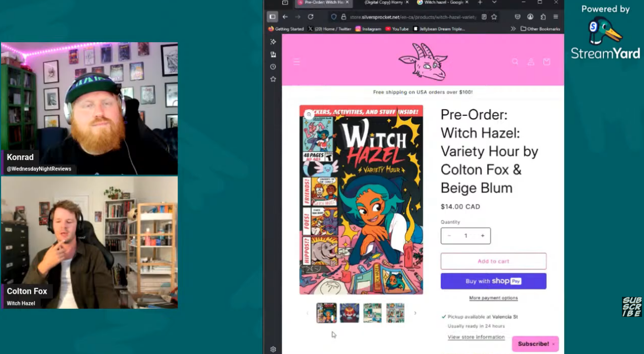Screen dimensions: 644x354
Task: Click the quantity number field
Action: (465, 236)
